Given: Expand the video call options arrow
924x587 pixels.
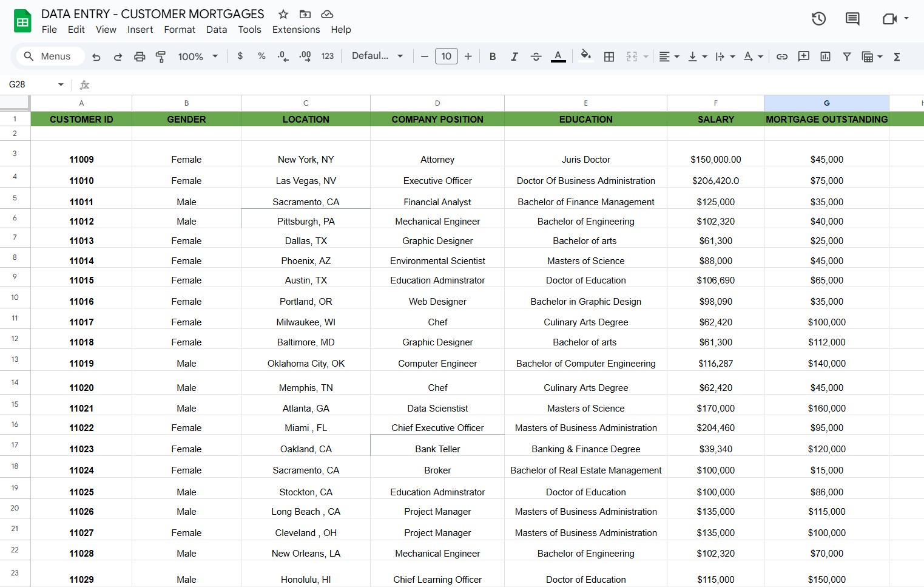Looking at the screenshot, I should [x=906, y=19].
